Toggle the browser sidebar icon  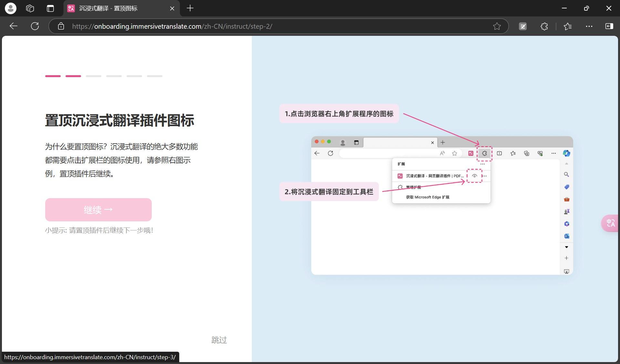click(x=609, y=26)
